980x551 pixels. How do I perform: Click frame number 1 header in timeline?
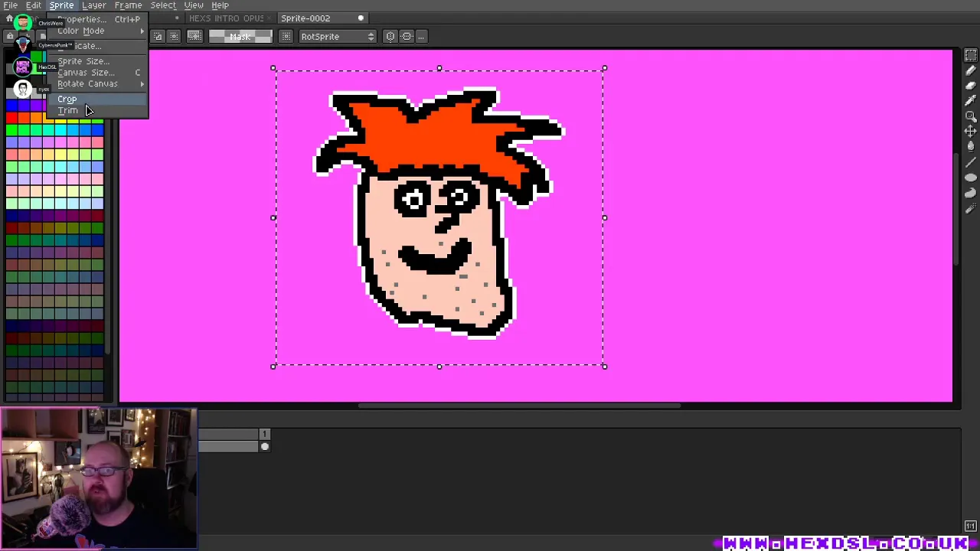[265, 435]
